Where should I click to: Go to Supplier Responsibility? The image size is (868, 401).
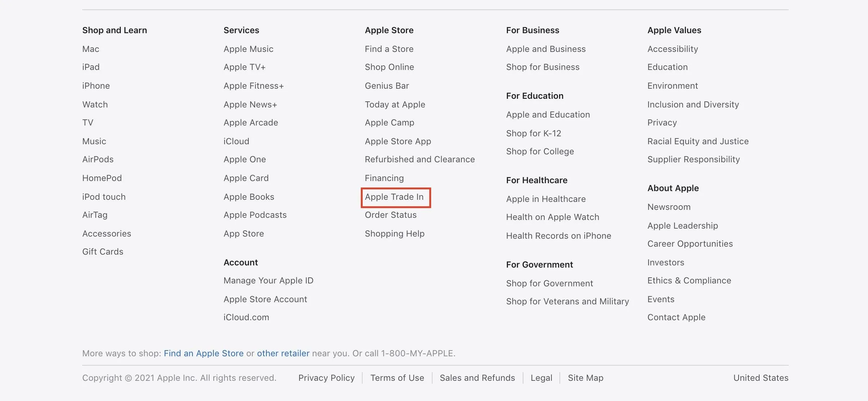(x=694, y=159)
